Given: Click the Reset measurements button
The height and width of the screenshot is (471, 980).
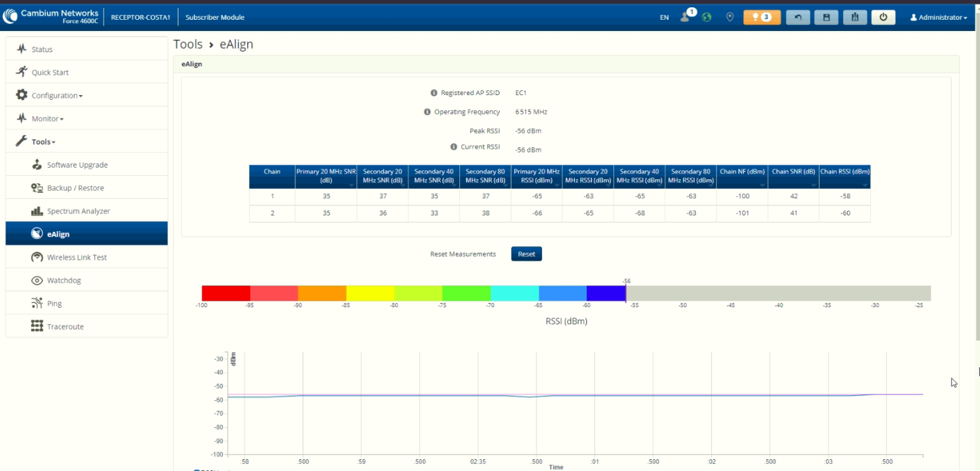Looking at the screenshot, I should pyautogui.click(x=527, y=254).
